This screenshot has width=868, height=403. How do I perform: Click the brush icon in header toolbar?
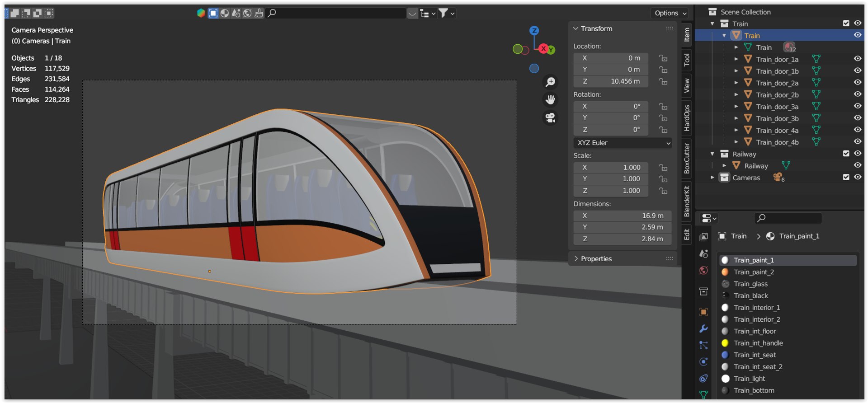pos(259,13)
